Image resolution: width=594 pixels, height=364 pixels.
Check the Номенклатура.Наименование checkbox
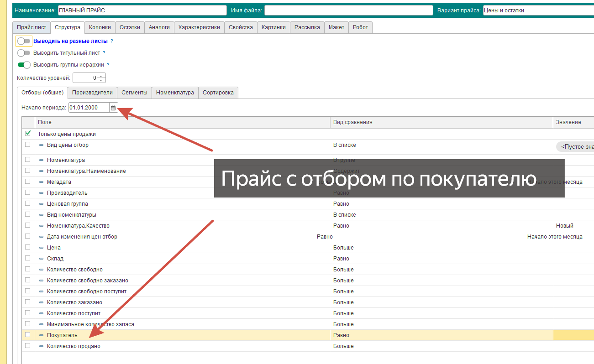click(28, 171)
